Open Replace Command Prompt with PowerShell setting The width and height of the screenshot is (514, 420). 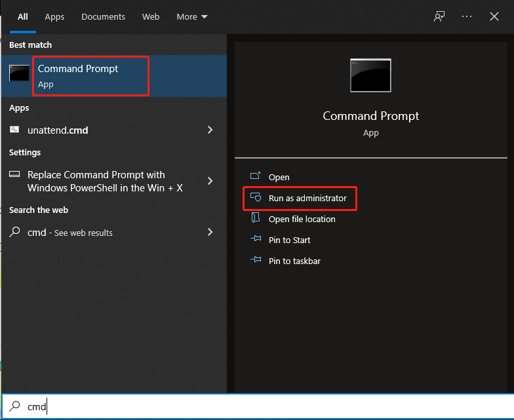[x=114, y=181]
